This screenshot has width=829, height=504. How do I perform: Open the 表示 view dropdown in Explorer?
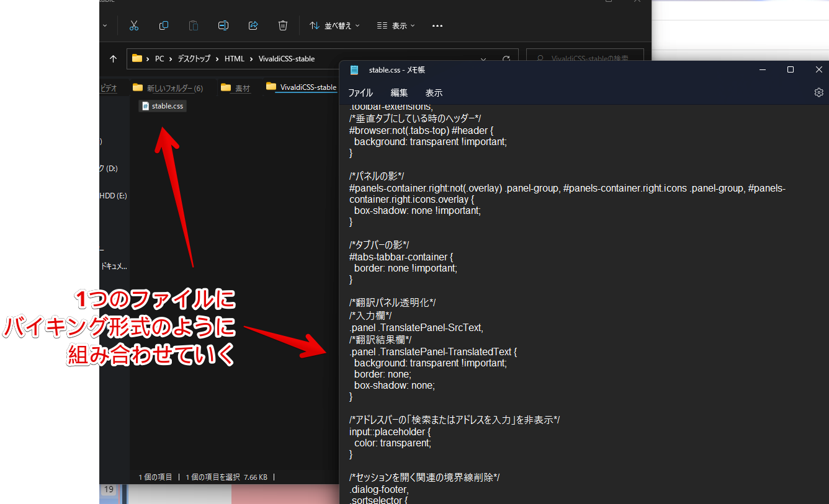coord(396,25)
